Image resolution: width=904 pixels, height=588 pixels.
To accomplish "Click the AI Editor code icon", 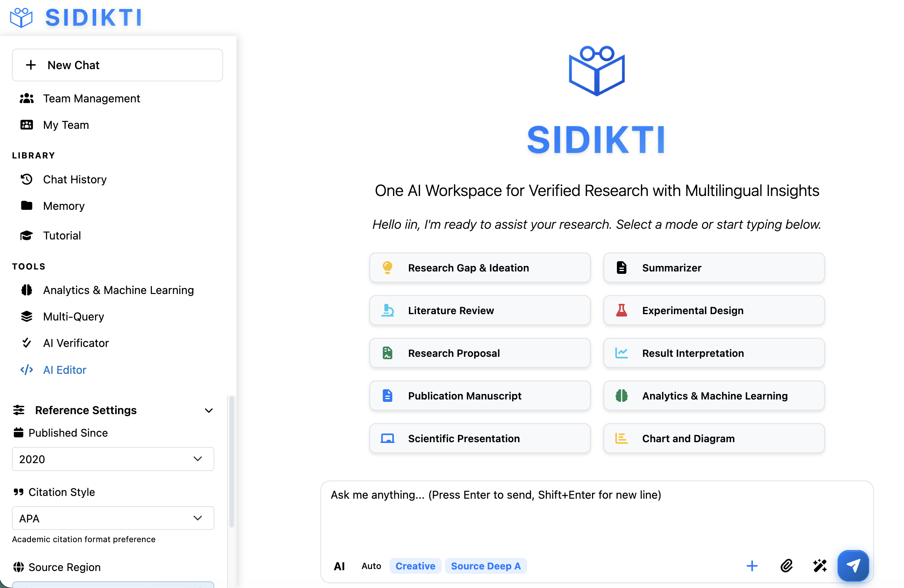I will [x=26, y=370].
